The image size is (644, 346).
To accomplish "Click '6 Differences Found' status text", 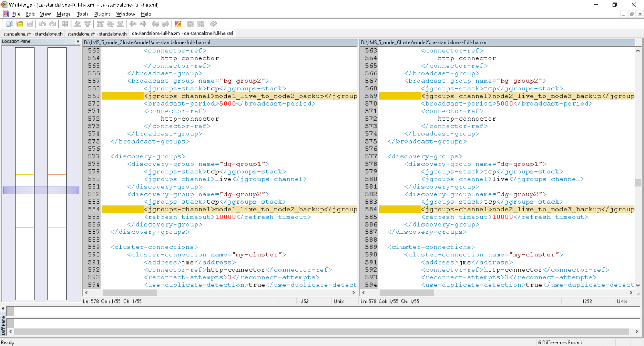I will [x=560, y=343].
